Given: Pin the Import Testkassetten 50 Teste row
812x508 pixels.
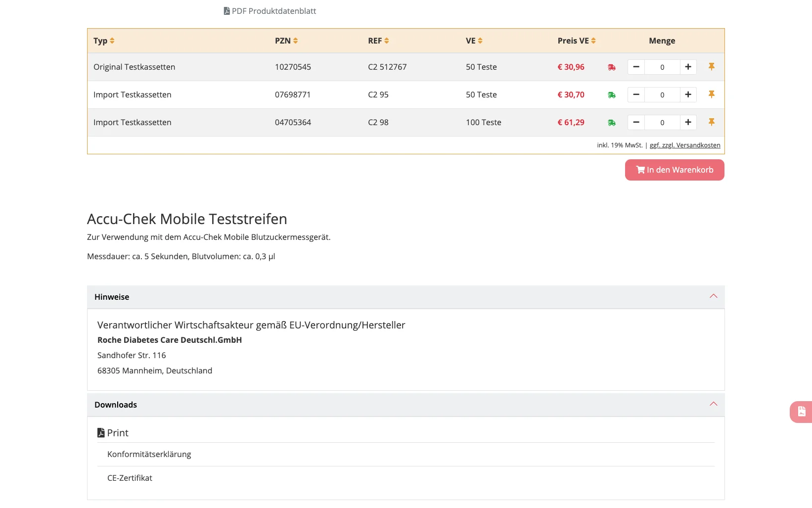Looking at the screenshot, I should point(712,94).
